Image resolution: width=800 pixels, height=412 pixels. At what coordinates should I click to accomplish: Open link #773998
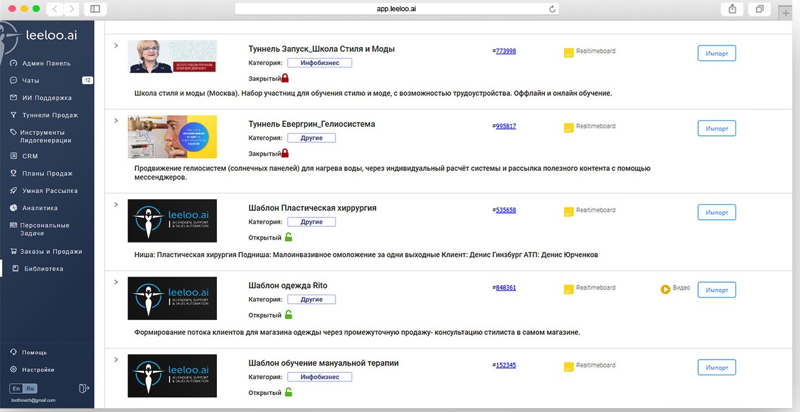(x=505, y=50)
